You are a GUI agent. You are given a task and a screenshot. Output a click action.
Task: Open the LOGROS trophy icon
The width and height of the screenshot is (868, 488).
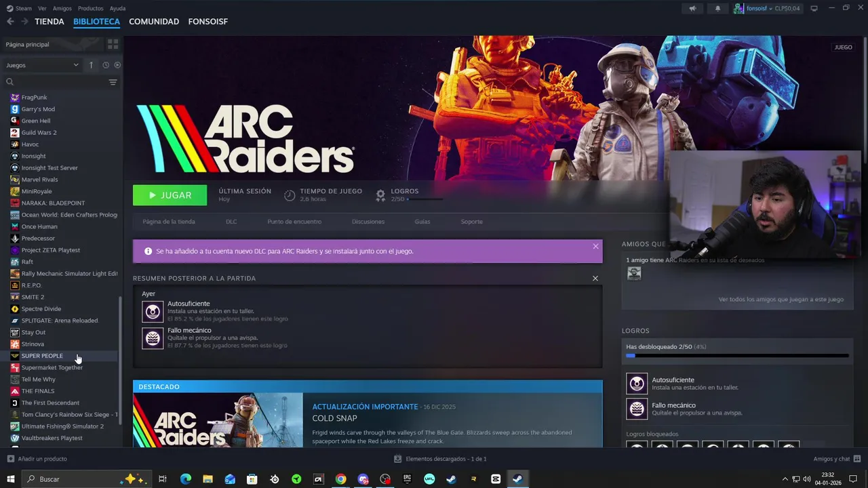[380, 195]
